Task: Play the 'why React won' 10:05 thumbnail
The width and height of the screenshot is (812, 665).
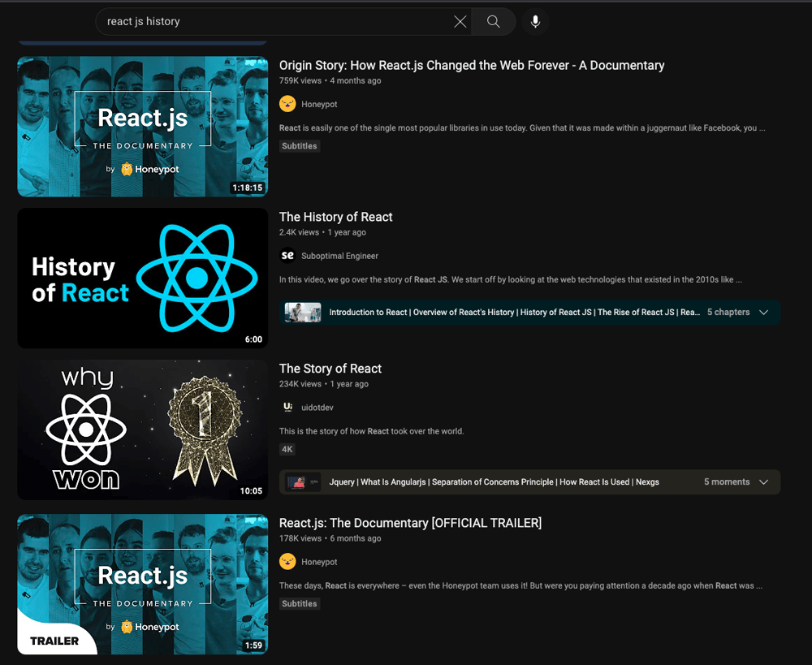Action: click(x=142, y=430)
